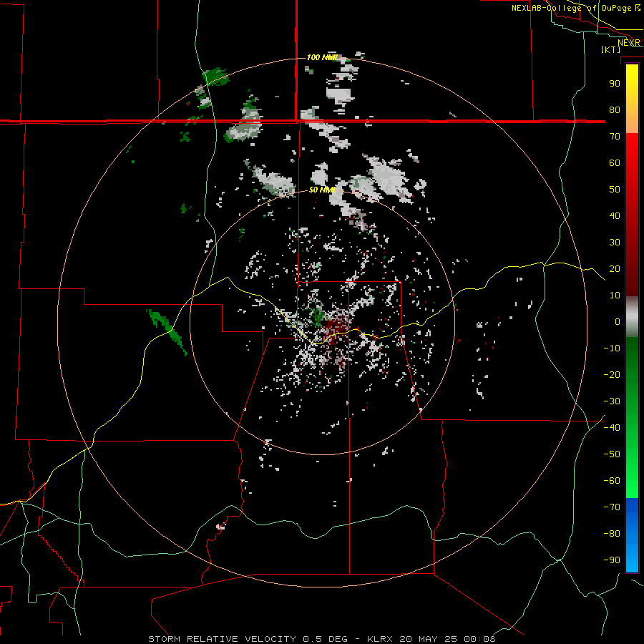
Task: Click the 50 value on velocity scale
Action: point(615,190)
